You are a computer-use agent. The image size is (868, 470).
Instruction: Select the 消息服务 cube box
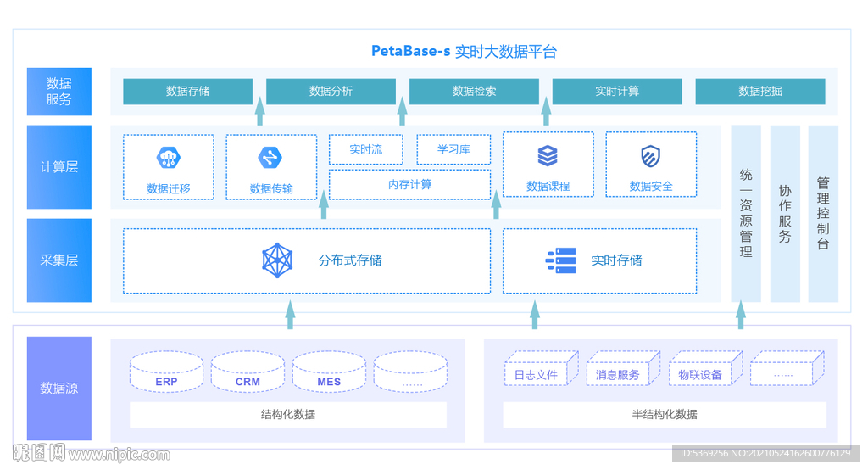[623, 368]
